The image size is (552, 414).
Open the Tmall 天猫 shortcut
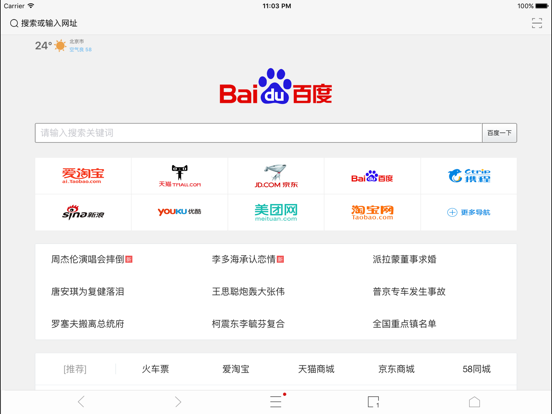point(180,176)
